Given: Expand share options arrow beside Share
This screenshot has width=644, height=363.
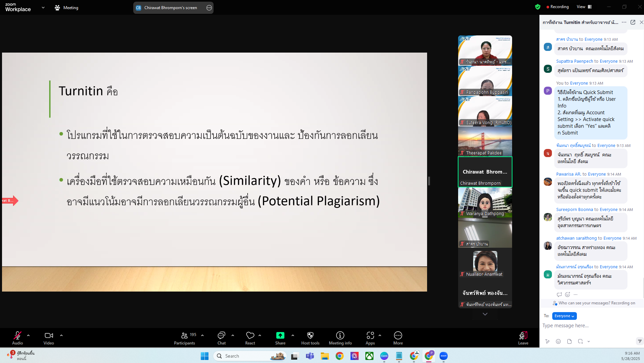Looking at the screenshot, I should click(293, 335).
